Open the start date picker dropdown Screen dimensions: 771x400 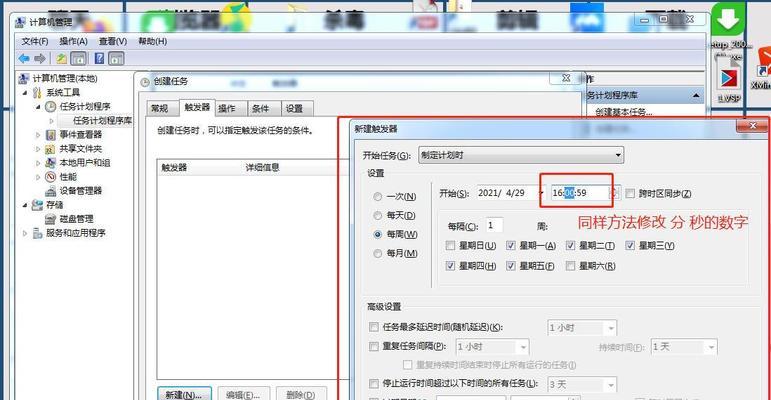542,193
